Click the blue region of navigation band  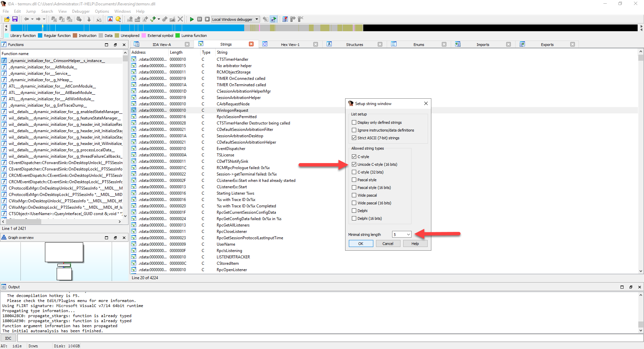(134, 28)
